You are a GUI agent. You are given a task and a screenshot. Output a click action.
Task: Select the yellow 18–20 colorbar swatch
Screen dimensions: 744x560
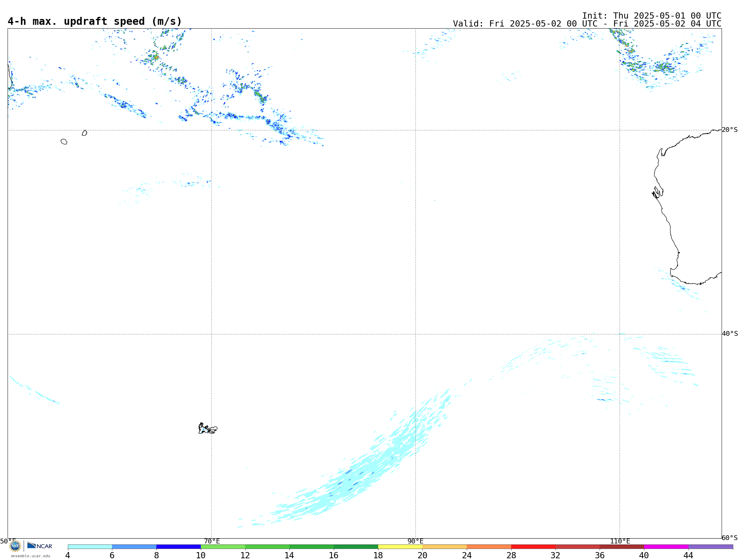coord(400,547)
